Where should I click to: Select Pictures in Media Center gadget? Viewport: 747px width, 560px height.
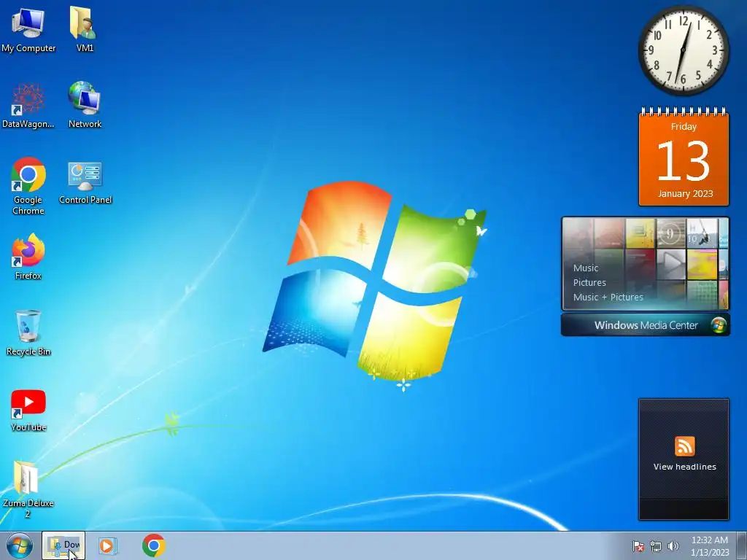pos(589,282)
